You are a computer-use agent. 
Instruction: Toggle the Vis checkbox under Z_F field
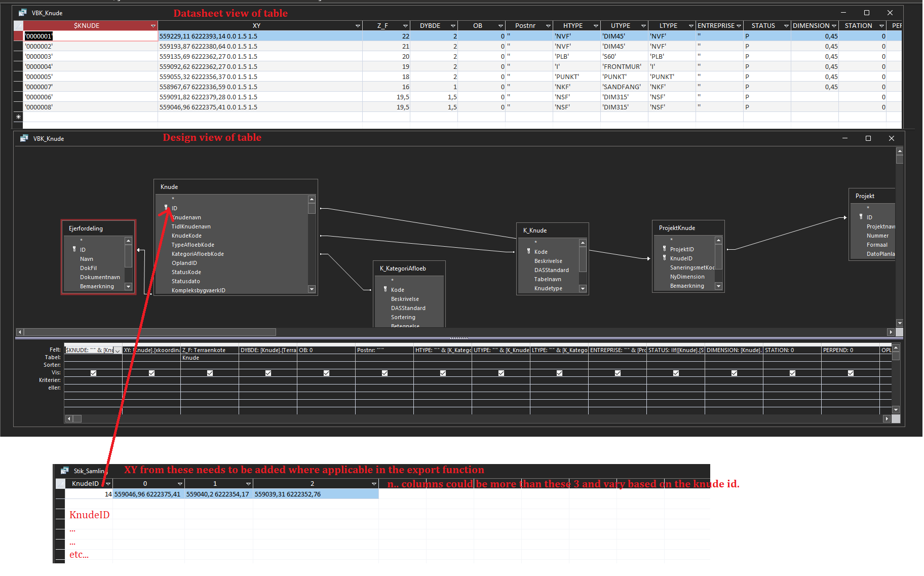[210, 373]
